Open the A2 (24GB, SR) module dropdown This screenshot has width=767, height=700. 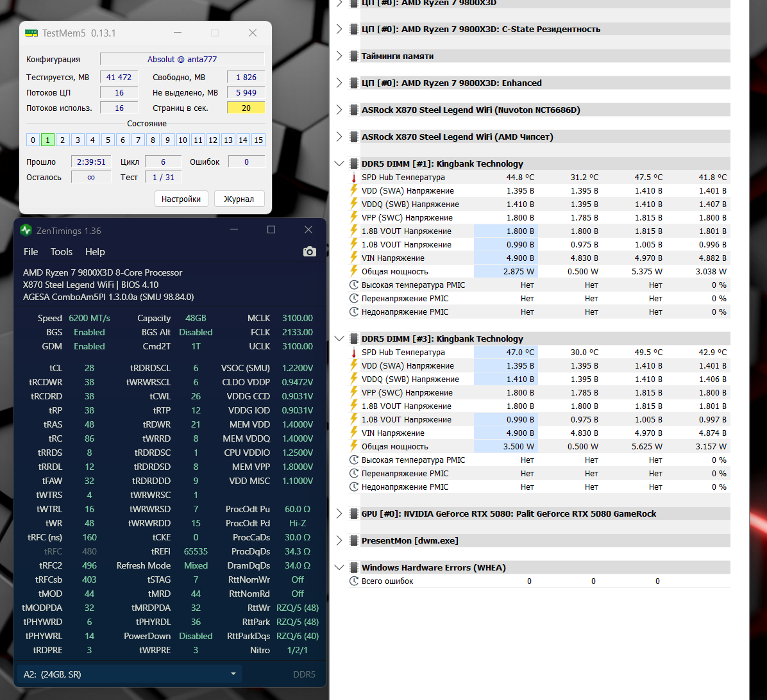click(129, 674)
